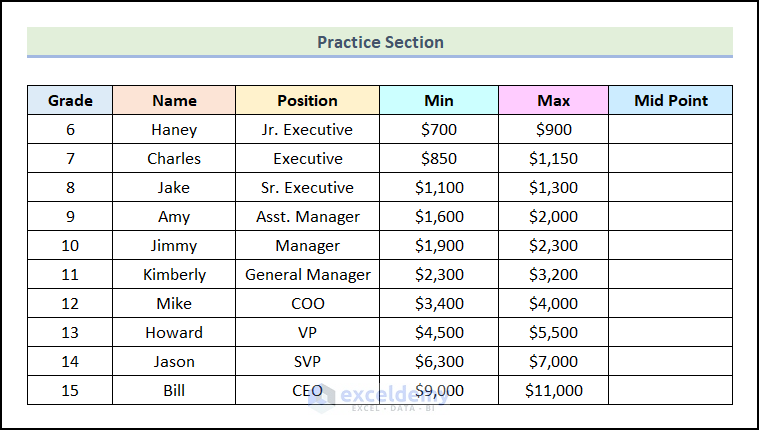Screen dimensions: 759x430
Task: Click the empty Mid Point cell for Haney
Action: coord(670,129)
